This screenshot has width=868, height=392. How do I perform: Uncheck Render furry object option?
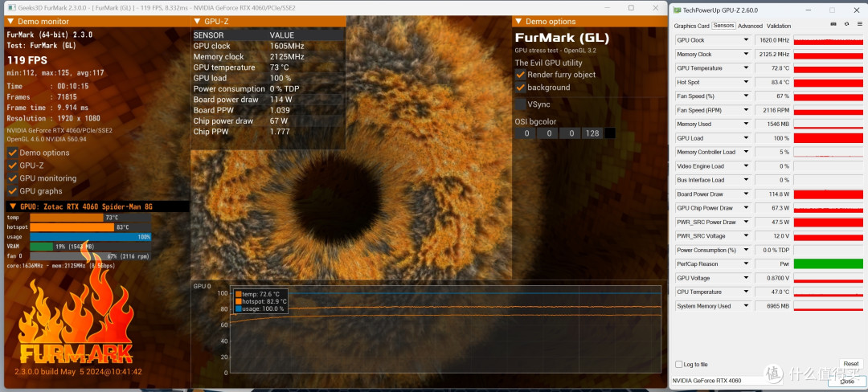coord(520,75)
